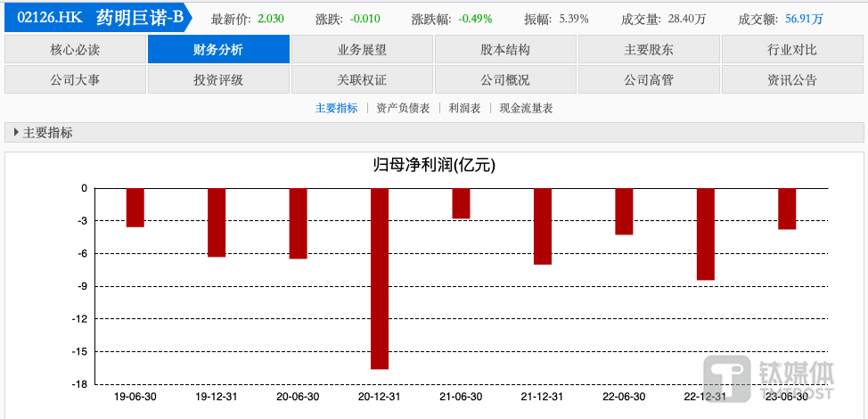
Task: Click the 19-06-30 bar in chart
Action: coord(135,208)
